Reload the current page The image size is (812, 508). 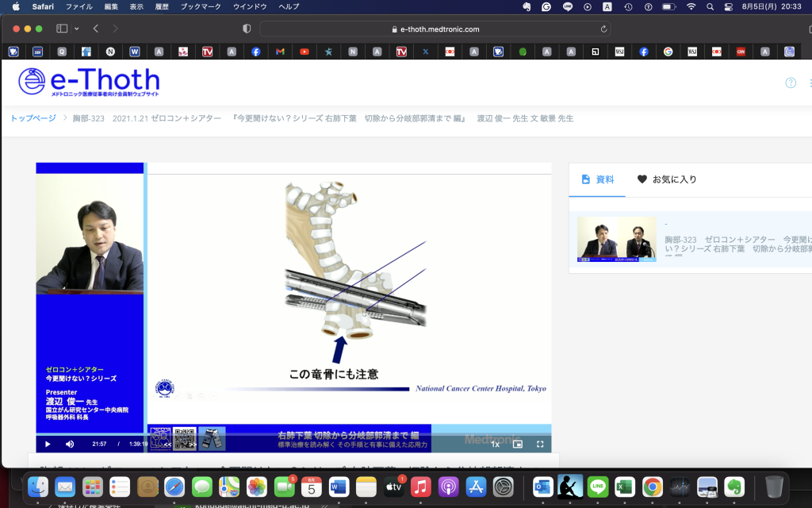click(604, 29)
